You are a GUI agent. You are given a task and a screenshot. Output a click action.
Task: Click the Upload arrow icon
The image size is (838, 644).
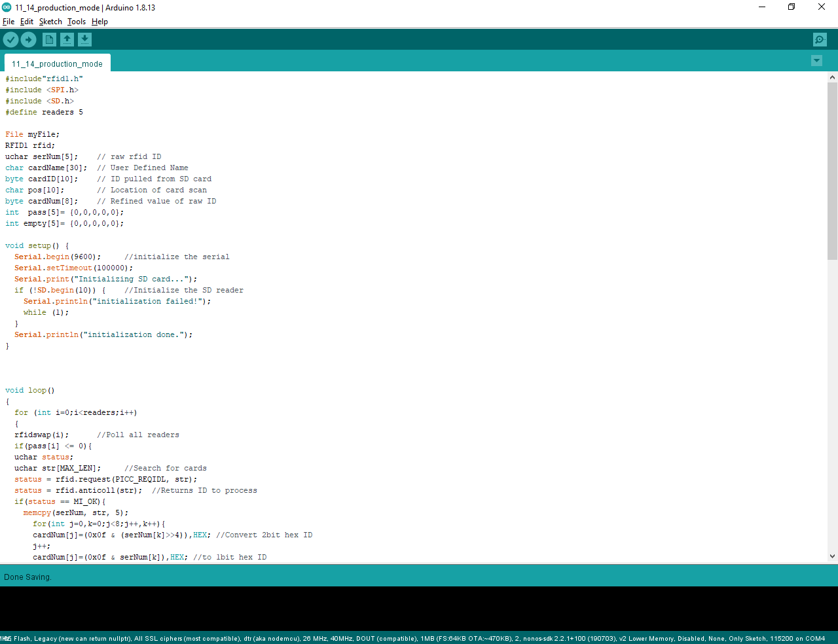coord(28,40)
